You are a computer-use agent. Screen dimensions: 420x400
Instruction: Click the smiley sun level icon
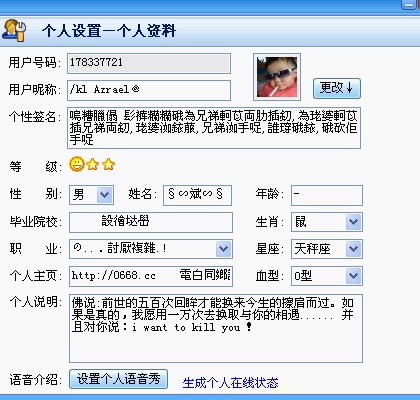click(x=77, y=164)
